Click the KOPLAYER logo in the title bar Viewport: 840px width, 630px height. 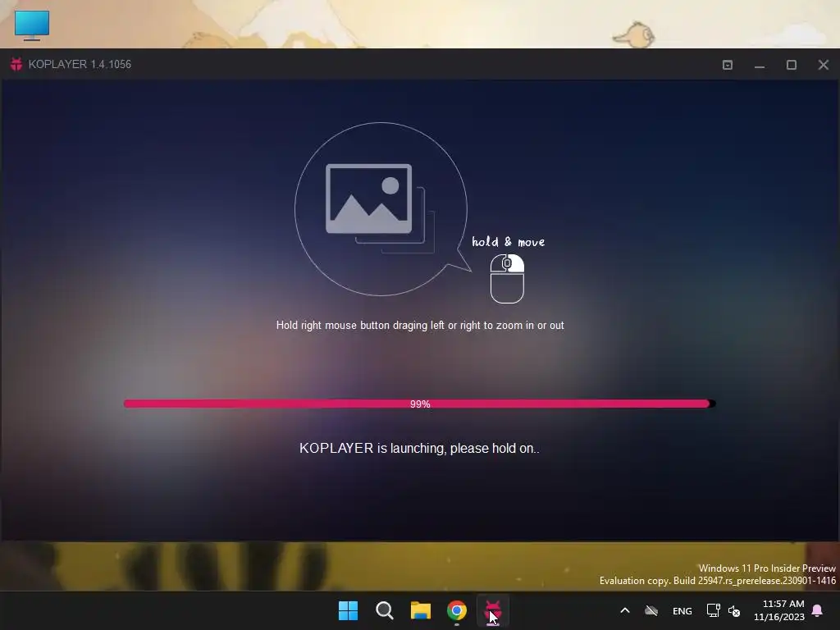16,64
